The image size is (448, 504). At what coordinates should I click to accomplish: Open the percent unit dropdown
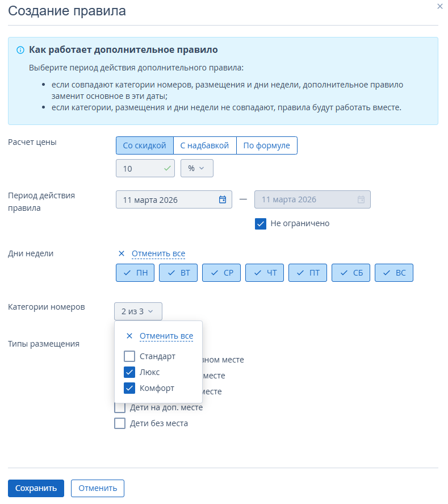pyautogui.click(x=196, y=168)
